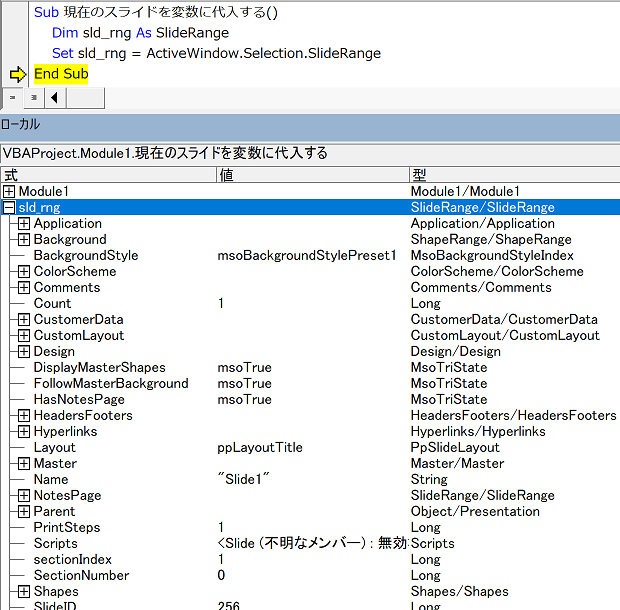Click the highlighted End Sub line
Image resolution: width=620 pixels, height=610 pixels.
[61, 74]
